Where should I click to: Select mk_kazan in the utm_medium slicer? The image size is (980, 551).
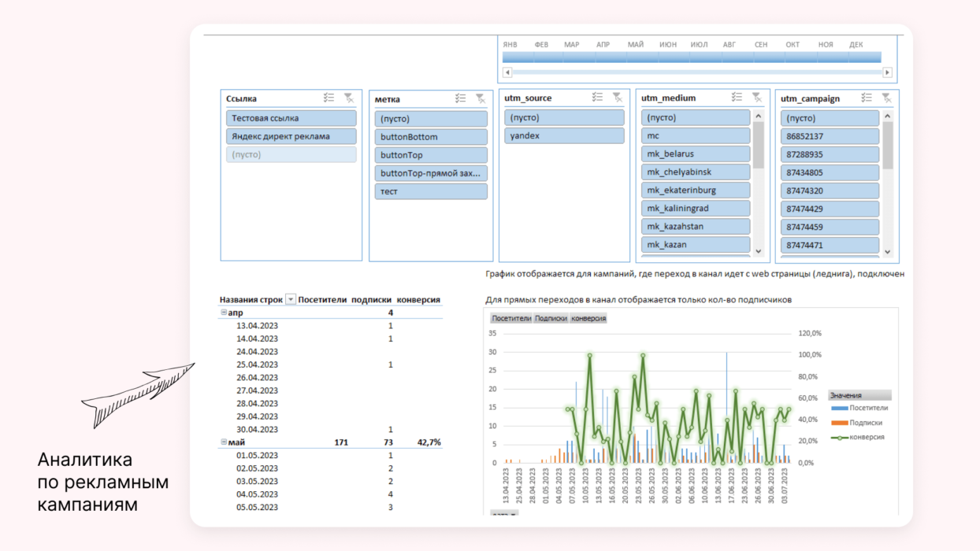click(x=695, y=245)
